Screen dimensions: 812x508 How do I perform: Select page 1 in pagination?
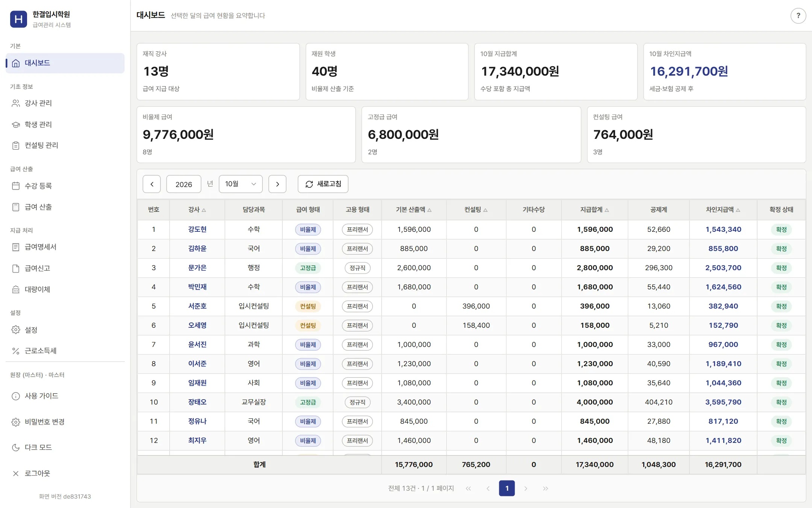tap(507, 488)
